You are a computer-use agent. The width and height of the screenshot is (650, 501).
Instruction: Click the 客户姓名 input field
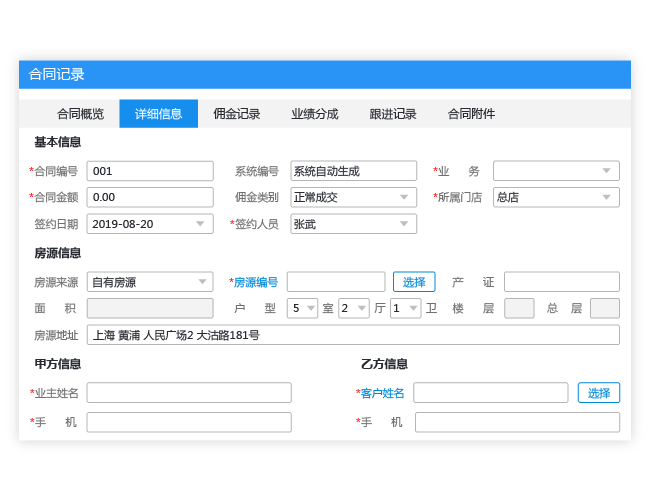click(x=491, y=393)
